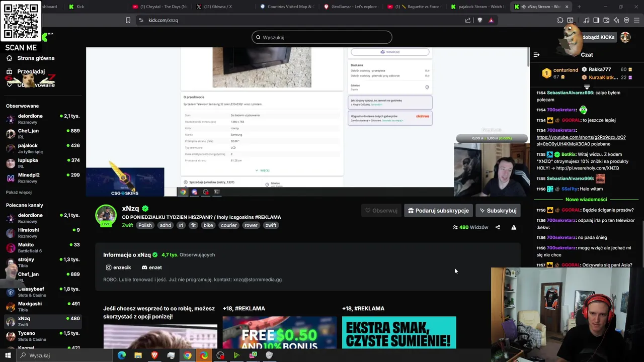Open the EKSTRA SMAK banner
The image size is (644, 362).
point(399,332)
